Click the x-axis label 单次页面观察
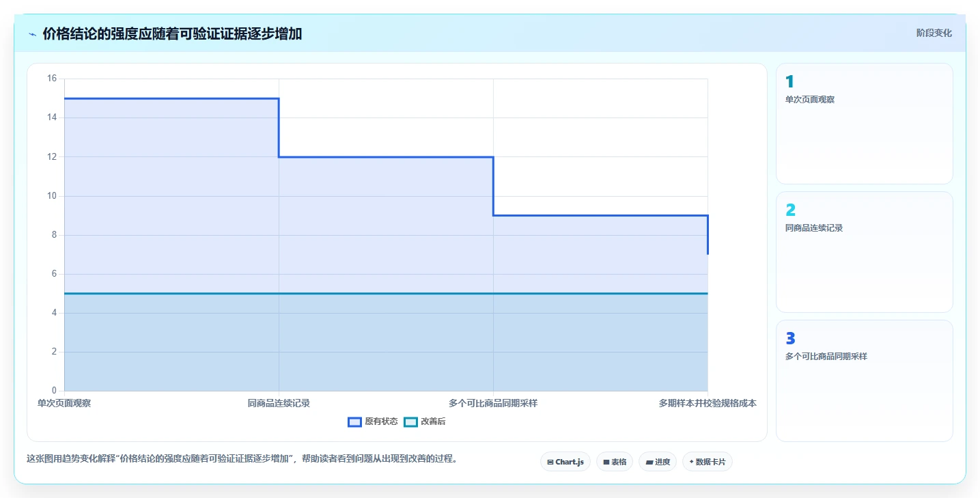This screenshot has height=498, width=980. 64,403
